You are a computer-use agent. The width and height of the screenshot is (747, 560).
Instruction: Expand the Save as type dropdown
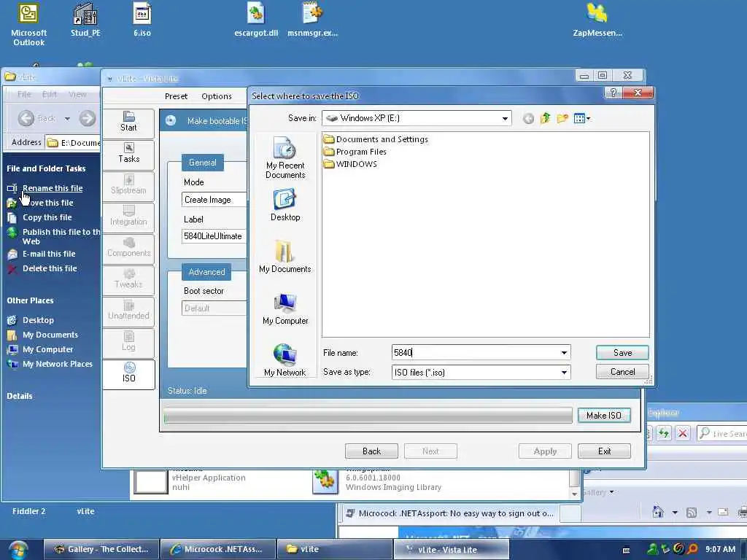564,373
